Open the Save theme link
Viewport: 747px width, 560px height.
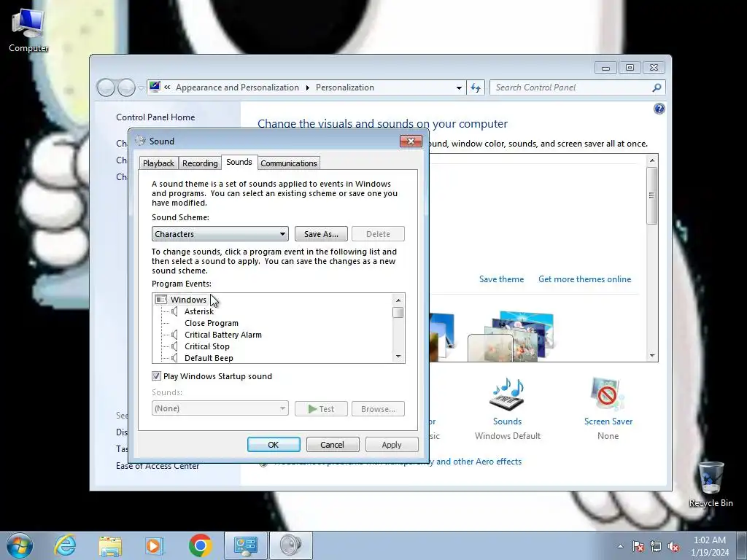click(501, 279)
